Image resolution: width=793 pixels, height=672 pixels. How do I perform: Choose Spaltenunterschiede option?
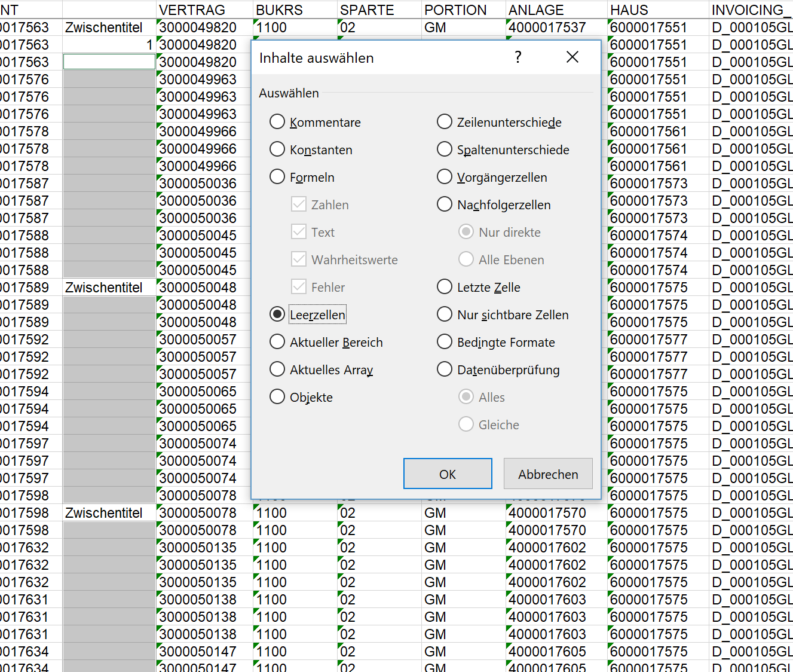click(x=445, y=149)
